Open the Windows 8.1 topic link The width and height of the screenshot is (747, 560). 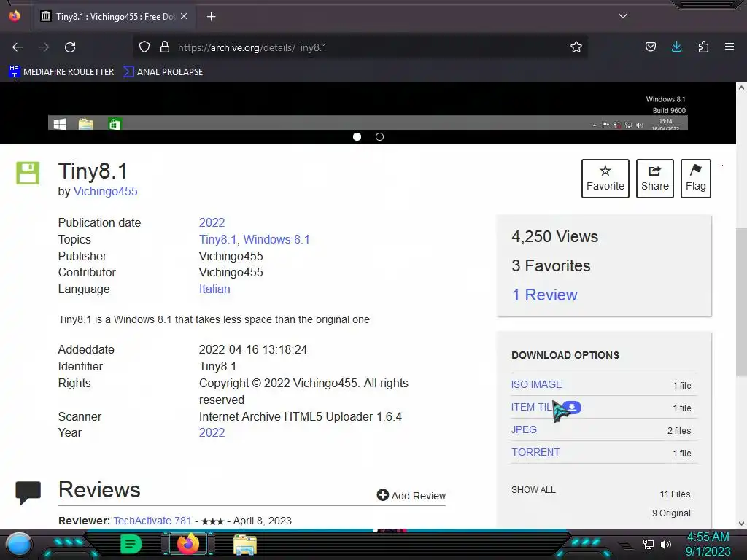276,239
